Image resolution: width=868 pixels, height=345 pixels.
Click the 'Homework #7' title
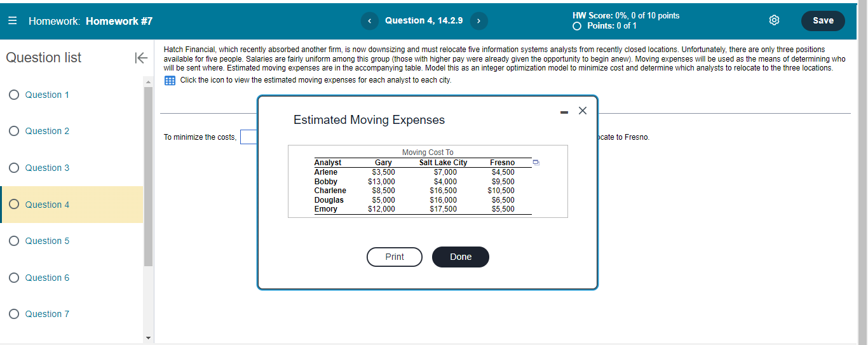(119, 21)
